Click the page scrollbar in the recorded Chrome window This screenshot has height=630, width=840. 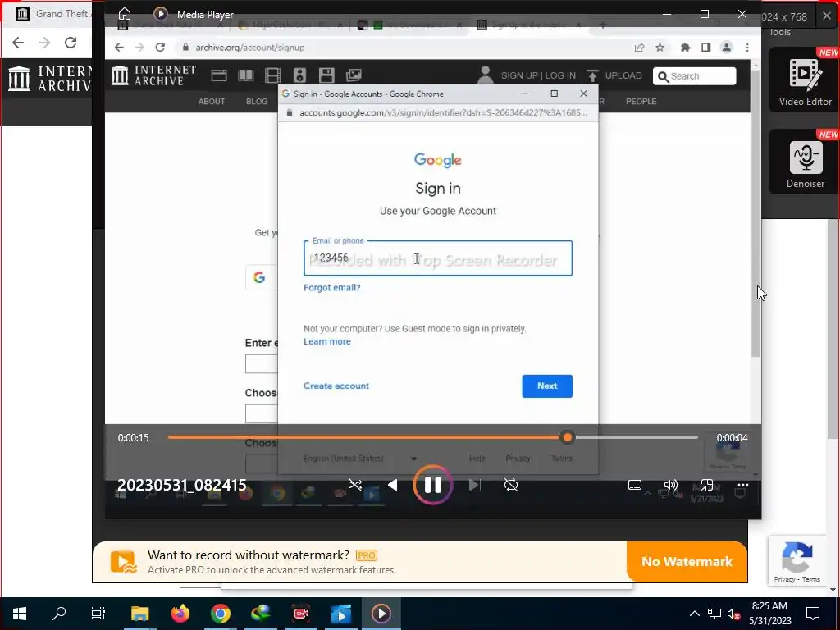click(756, 214)
